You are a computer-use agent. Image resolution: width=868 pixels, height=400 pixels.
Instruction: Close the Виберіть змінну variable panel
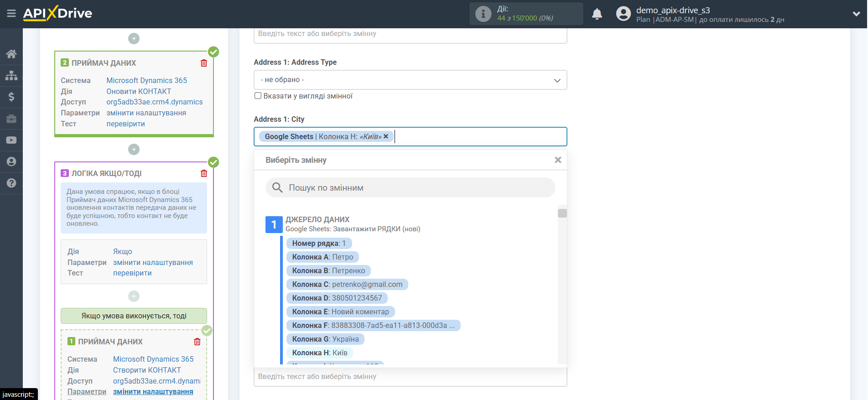click(x=558, y=160)
